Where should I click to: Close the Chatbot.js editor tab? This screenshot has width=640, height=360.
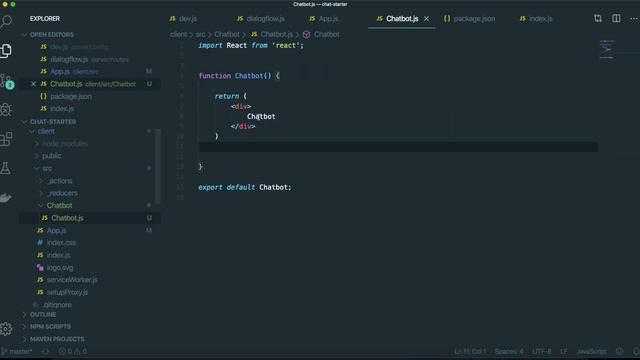pyautogui.click(x=426, y=19)
